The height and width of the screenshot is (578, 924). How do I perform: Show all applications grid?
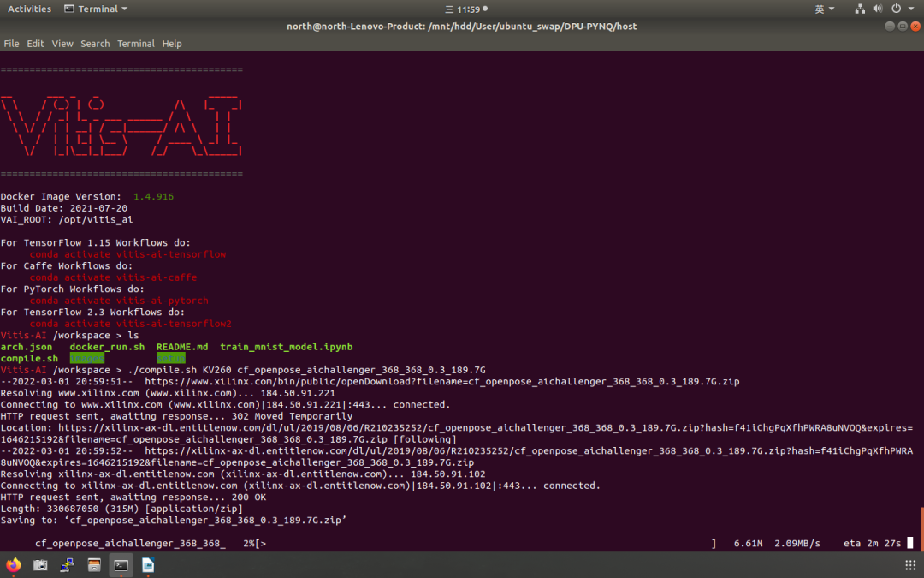(910, 565)
